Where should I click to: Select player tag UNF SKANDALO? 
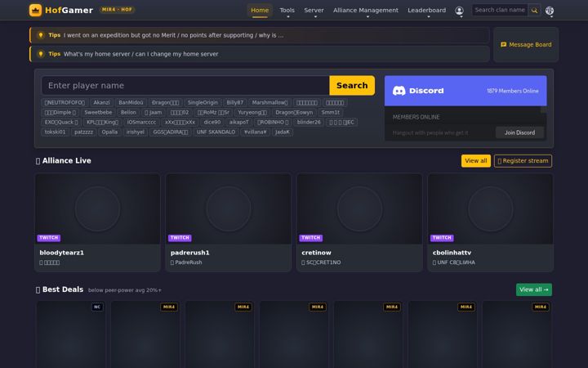[216, 132]
